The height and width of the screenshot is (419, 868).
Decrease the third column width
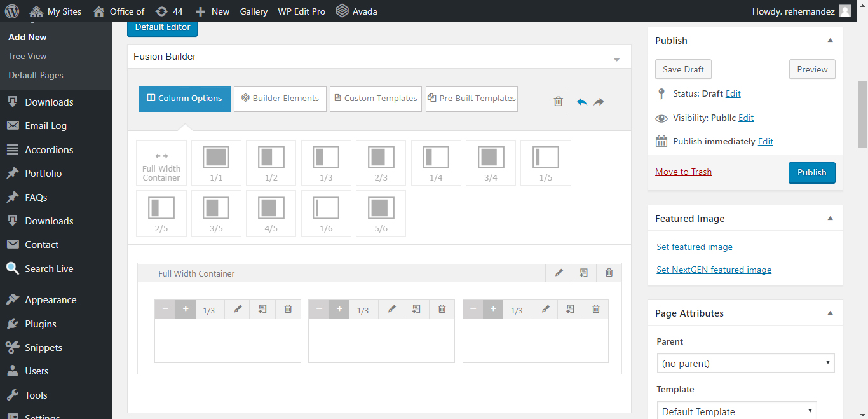coord(473,310)
